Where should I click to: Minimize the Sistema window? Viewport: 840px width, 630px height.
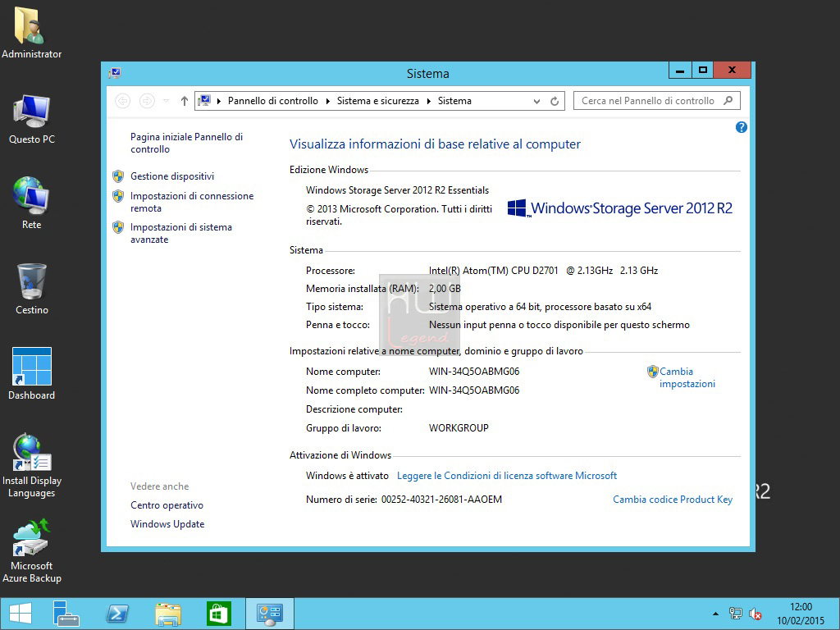pos(680,71)
